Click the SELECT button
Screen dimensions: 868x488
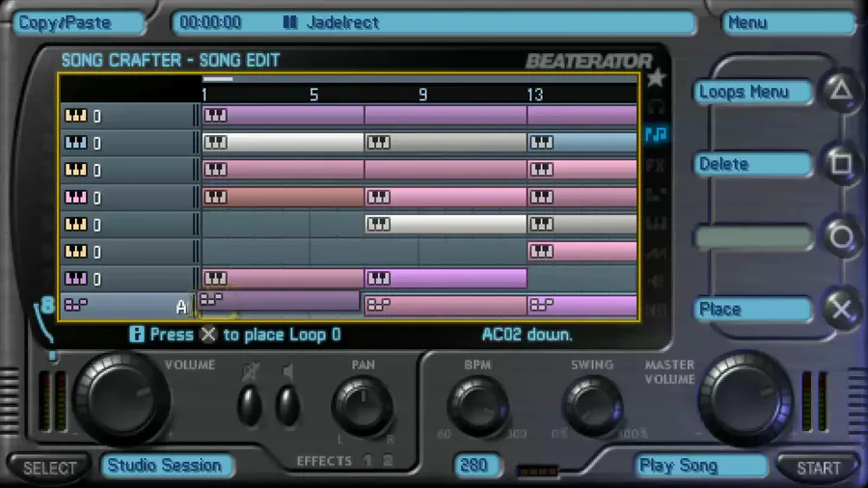[x=49, y=468]
